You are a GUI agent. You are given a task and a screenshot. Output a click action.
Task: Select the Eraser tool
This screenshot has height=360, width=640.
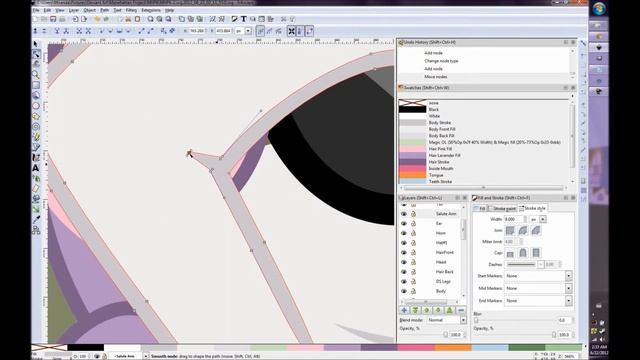pyautogui.click(x=36, y=189)
